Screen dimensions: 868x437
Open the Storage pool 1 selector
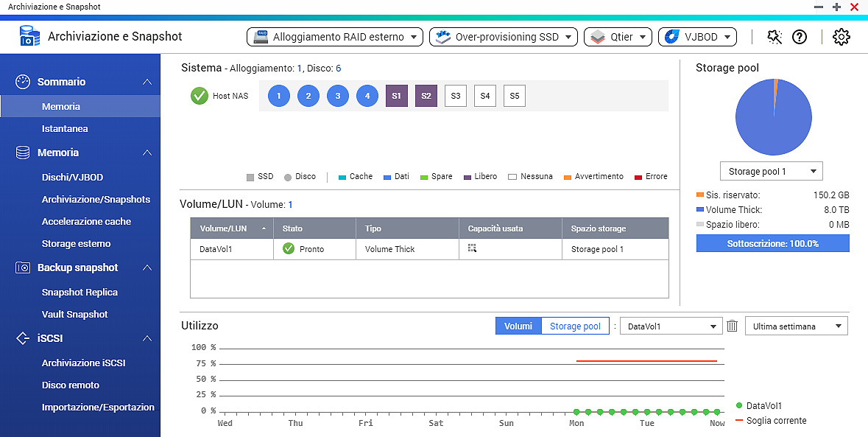[771, 172]
